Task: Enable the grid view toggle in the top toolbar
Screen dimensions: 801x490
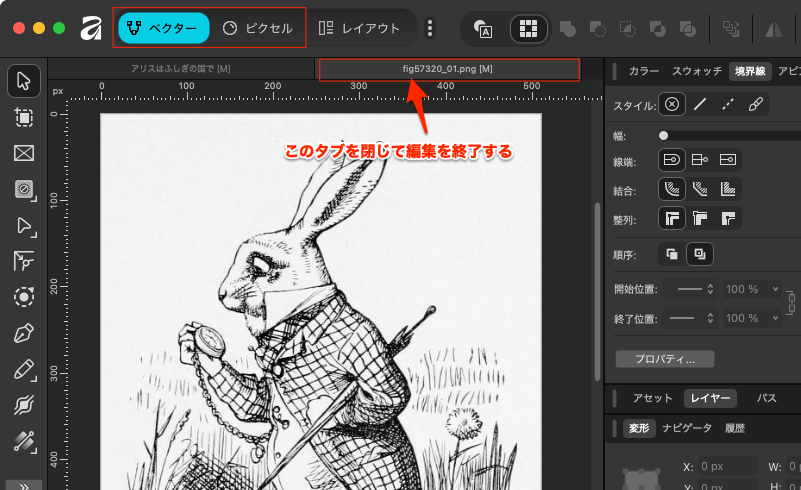Action: point(529,29)
